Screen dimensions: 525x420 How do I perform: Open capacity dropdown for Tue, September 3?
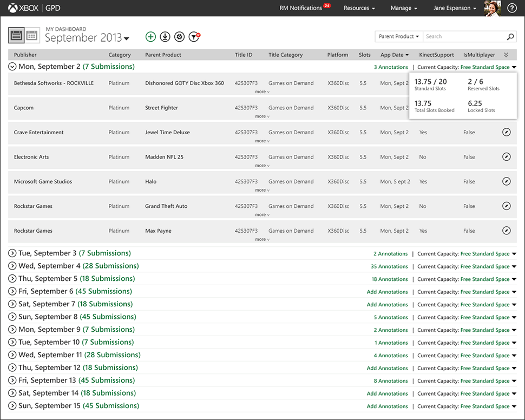pos(514,254)
